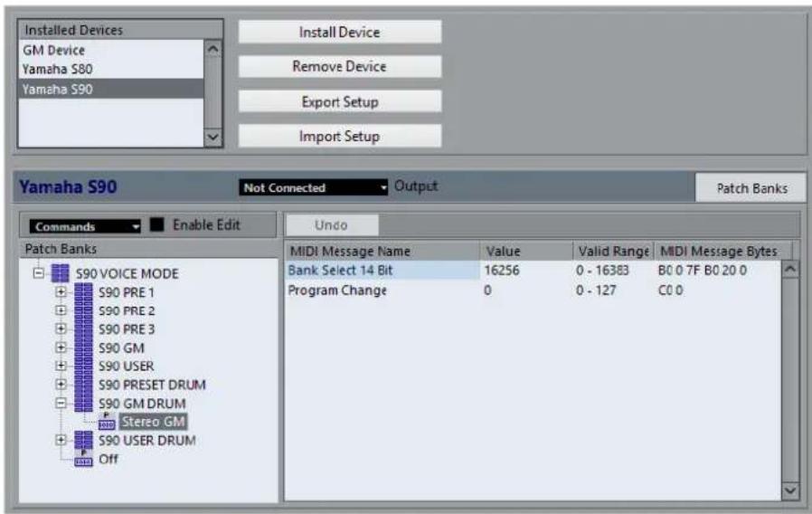812x514 pixels.
Task: Expand the S90 PRE 1 bank
Action: point(61,291)
